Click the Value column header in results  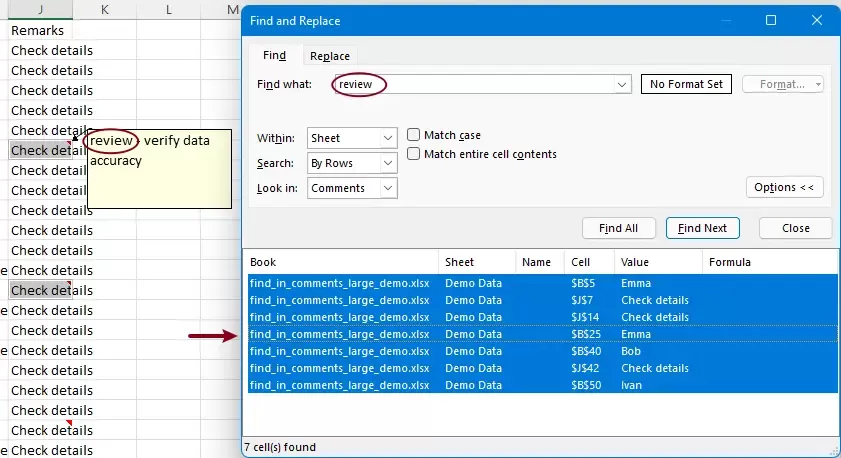[658, 262]
